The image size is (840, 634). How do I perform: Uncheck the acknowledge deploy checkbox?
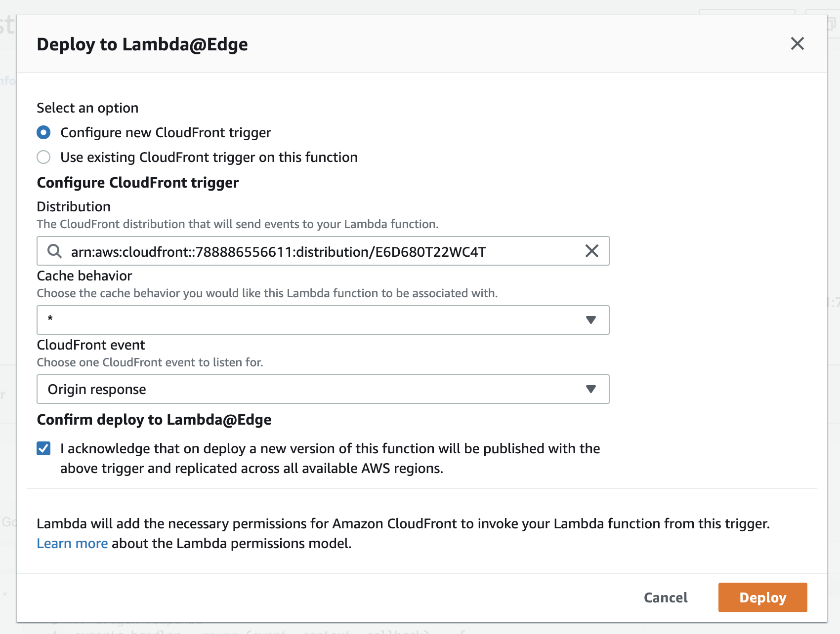pyautogui.click(x=43, y=448)
